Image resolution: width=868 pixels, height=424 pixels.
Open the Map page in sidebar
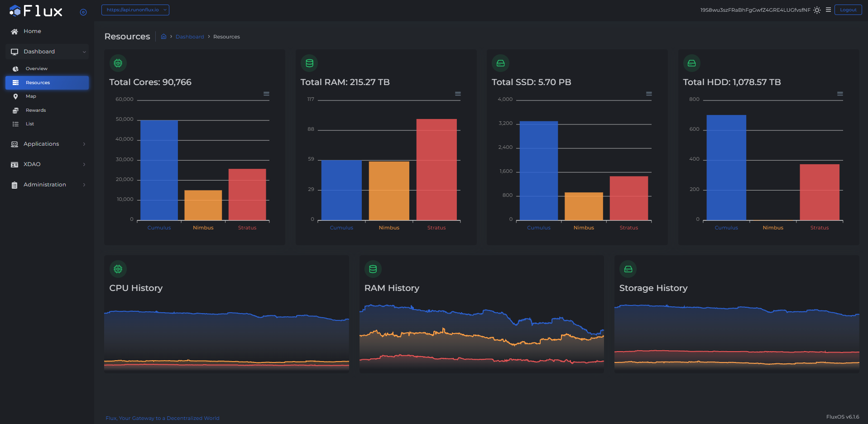(x=31, y=96)
